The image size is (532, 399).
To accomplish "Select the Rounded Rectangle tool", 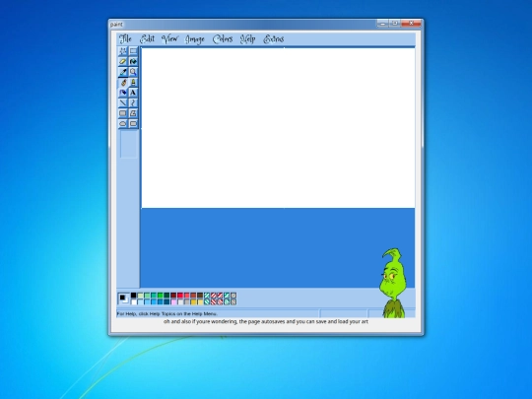I will click(133, 123).
